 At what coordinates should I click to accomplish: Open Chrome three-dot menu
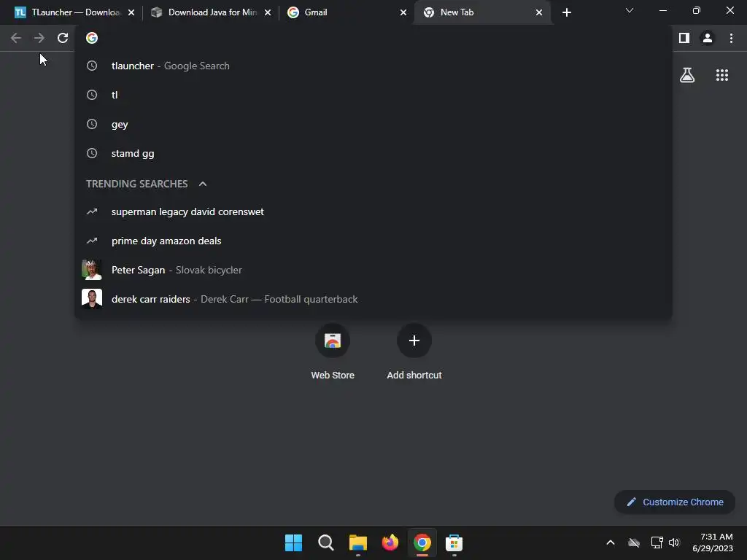[x=731, y=38]
